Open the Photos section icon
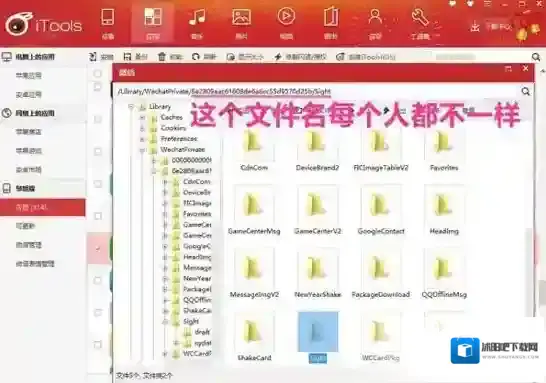 241,23
